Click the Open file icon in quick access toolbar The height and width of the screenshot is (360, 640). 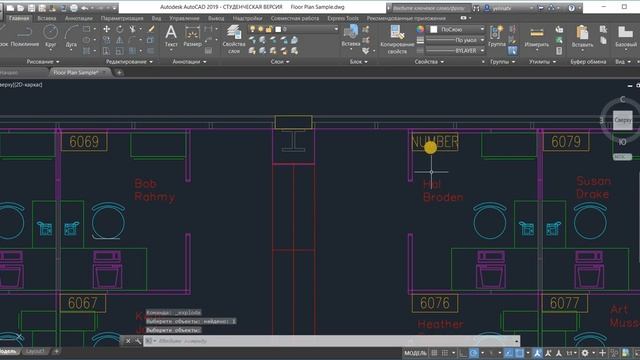point(21,8)
